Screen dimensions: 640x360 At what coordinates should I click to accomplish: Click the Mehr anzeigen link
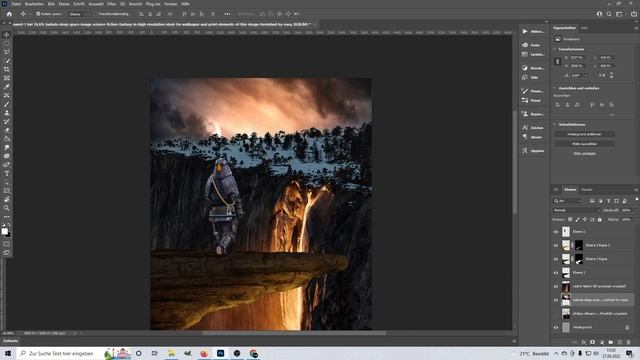[x=584, y=154]
